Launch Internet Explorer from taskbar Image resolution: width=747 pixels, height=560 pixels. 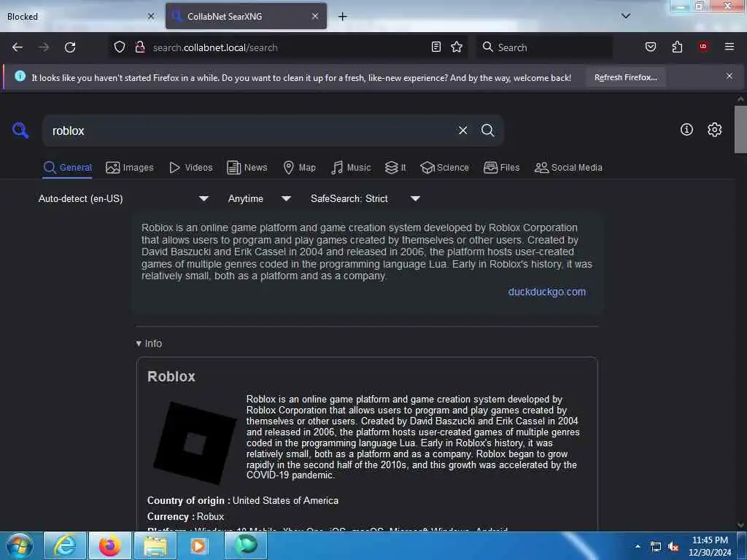click(x=65, y=545)
